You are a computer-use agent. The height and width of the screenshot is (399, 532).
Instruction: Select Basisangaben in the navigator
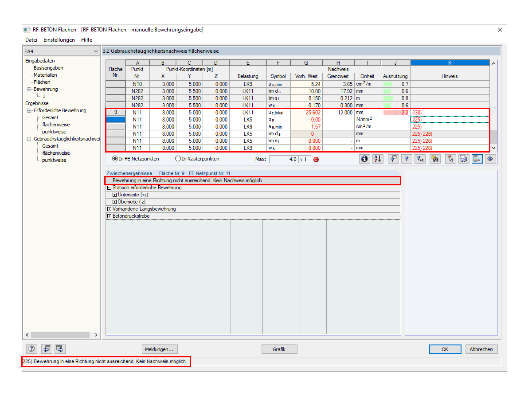48,68
